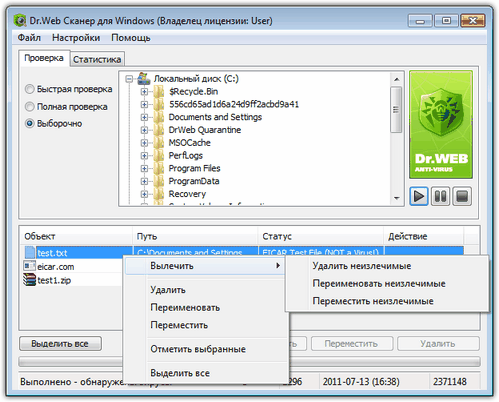Switch to the Проверка tab
The height and width of the screenshot is (402, 499).
tap(44, 58)
